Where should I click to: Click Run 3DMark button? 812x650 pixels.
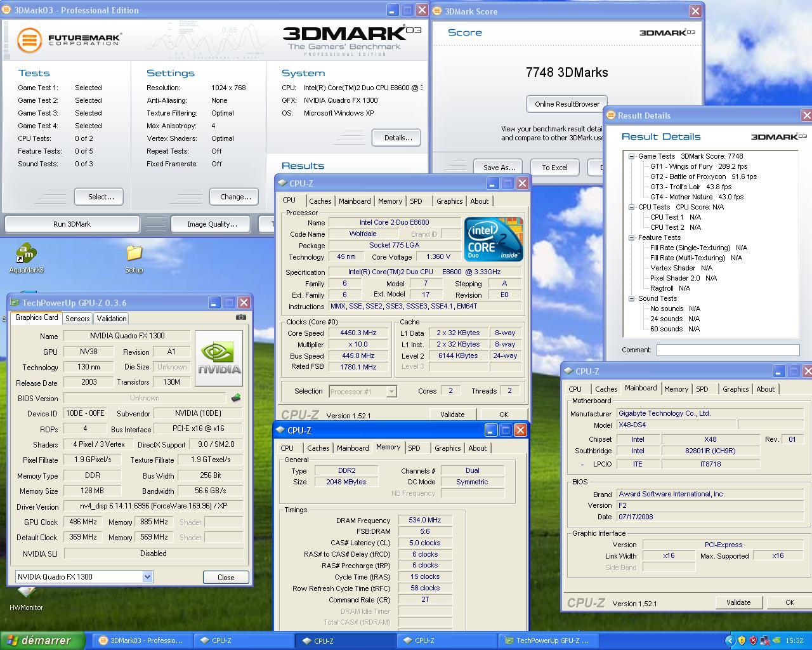72,224
